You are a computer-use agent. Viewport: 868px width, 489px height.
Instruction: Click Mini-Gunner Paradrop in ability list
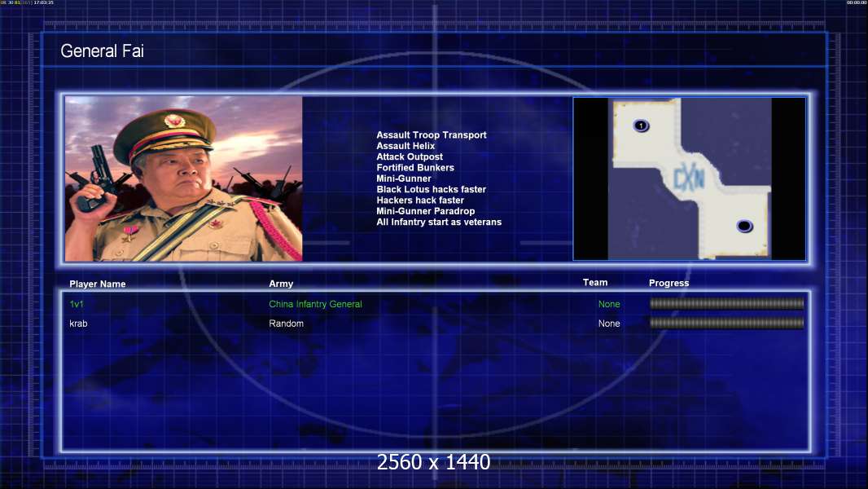pyautogui.click(x=425, y=211)
